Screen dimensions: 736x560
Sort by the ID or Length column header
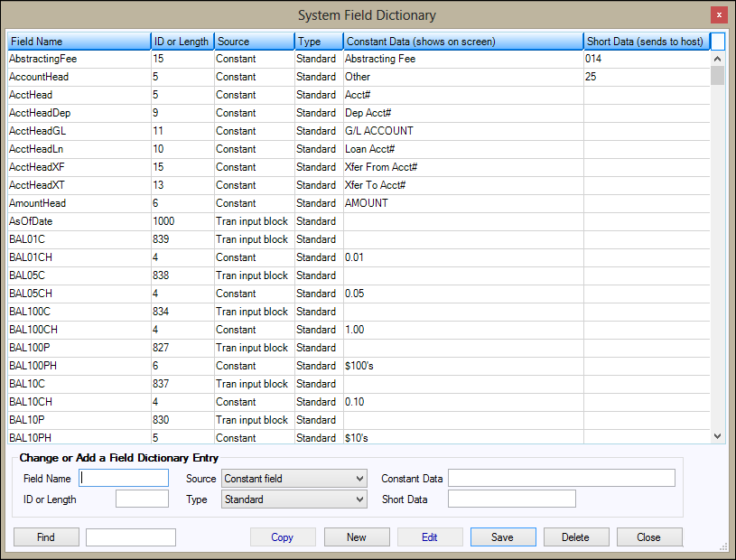[x=182, y=42]
